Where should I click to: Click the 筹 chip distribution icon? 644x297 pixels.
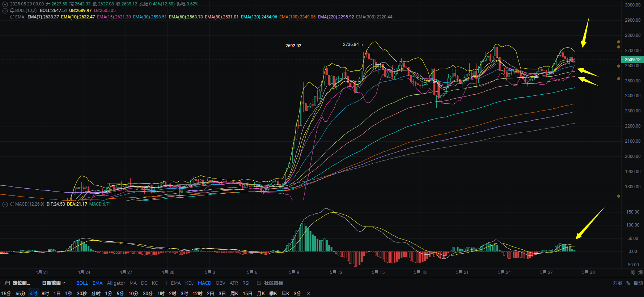point(633,272)
